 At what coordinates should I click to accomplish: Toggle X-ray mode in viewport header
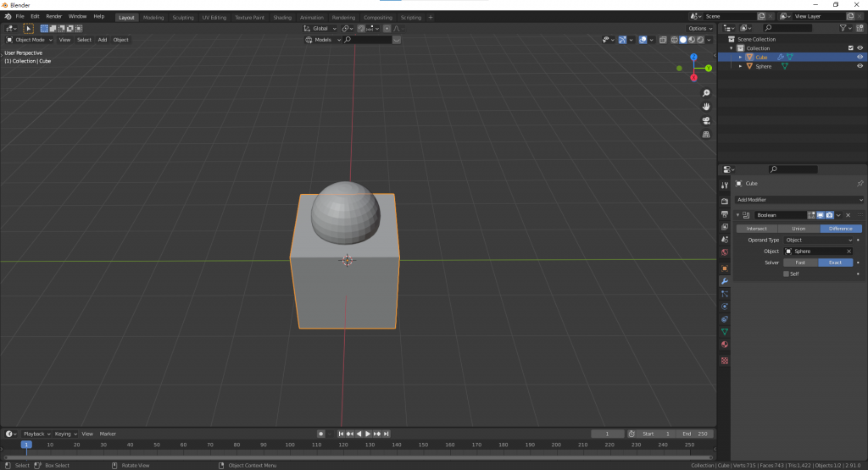tap(663, 40)
